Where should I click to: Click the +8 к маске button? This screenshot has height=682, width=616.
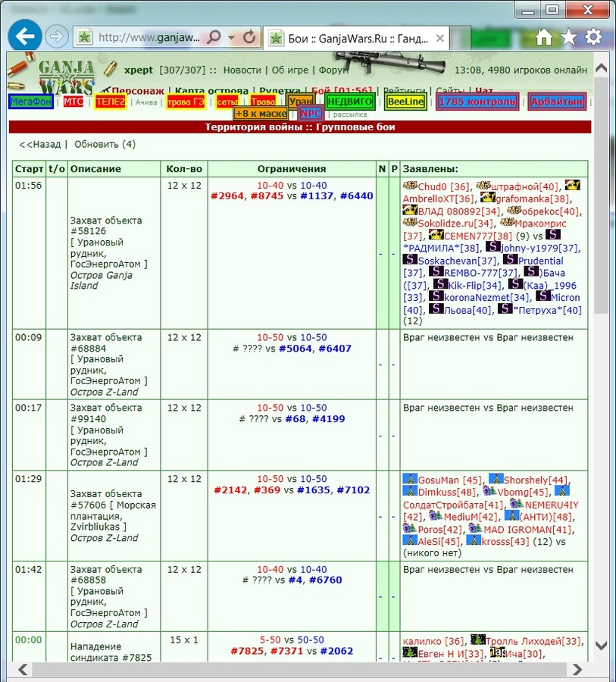[x=261, y=114]
